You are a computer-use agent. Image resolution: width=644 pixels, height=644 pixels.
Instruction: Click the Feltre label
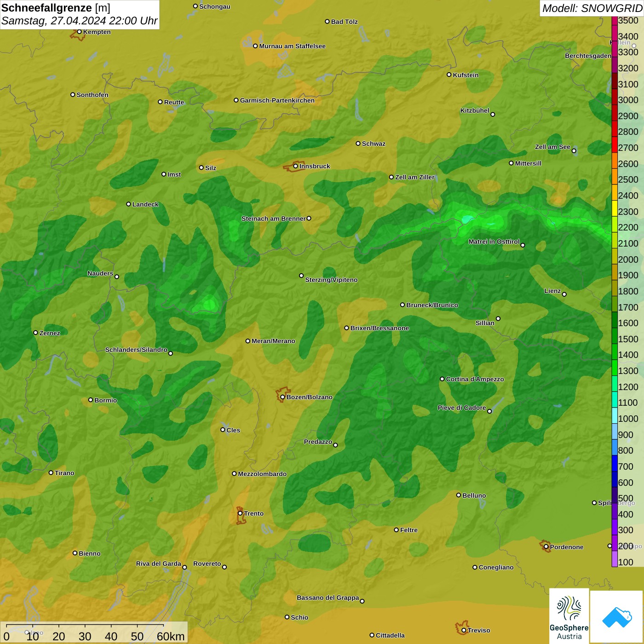pyautogui.click(x=408, y=530)
